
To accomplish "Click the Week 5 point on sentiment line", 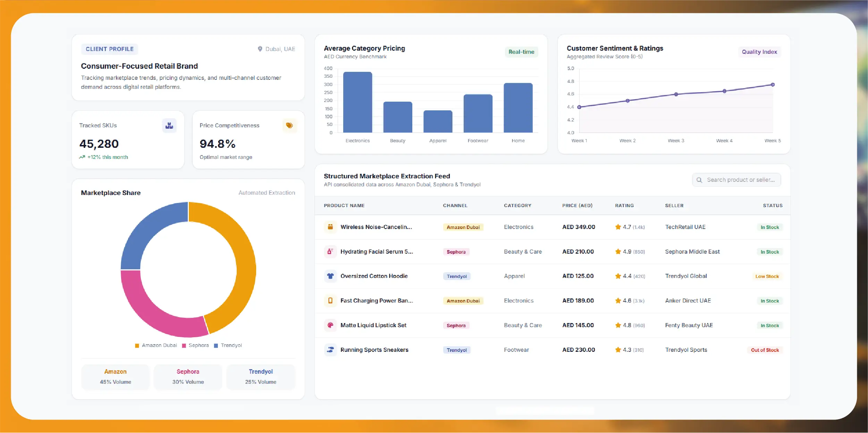I will (x=773, y=85).
